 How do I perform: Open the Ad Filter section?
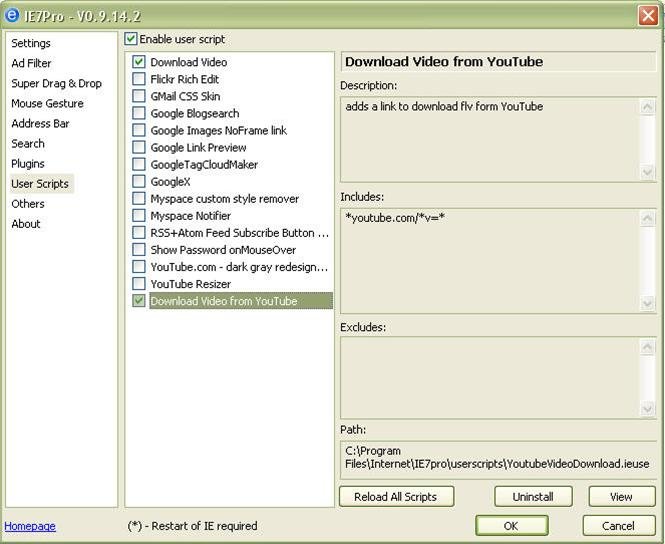(x=31, y=63)
